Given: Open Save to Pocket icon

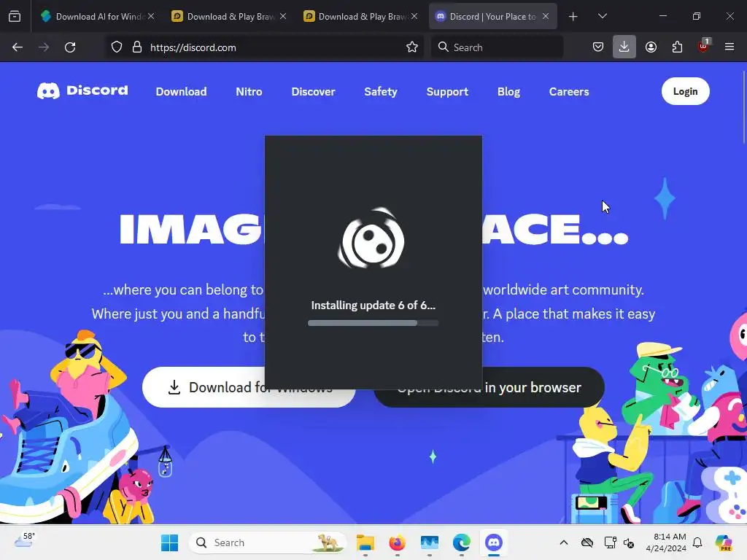Looking at the screenshot, I should 598,47.
